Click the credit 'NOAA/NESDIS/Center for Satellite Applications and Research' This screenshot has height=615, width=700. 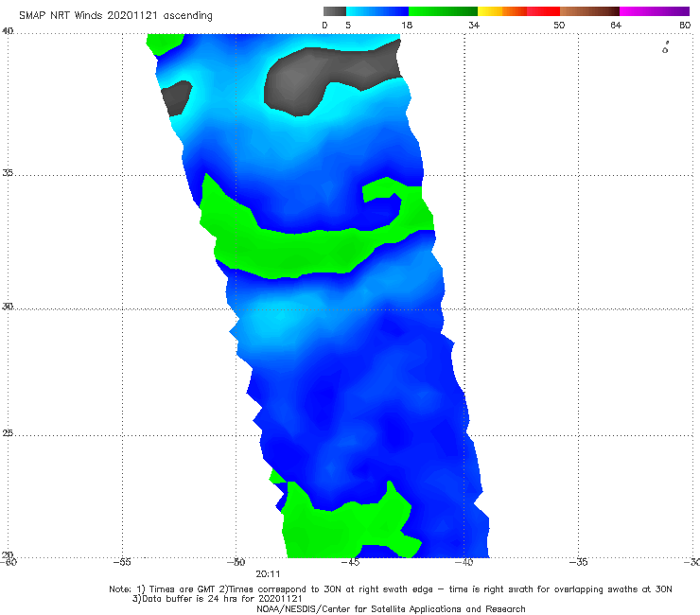pos(391,608)
